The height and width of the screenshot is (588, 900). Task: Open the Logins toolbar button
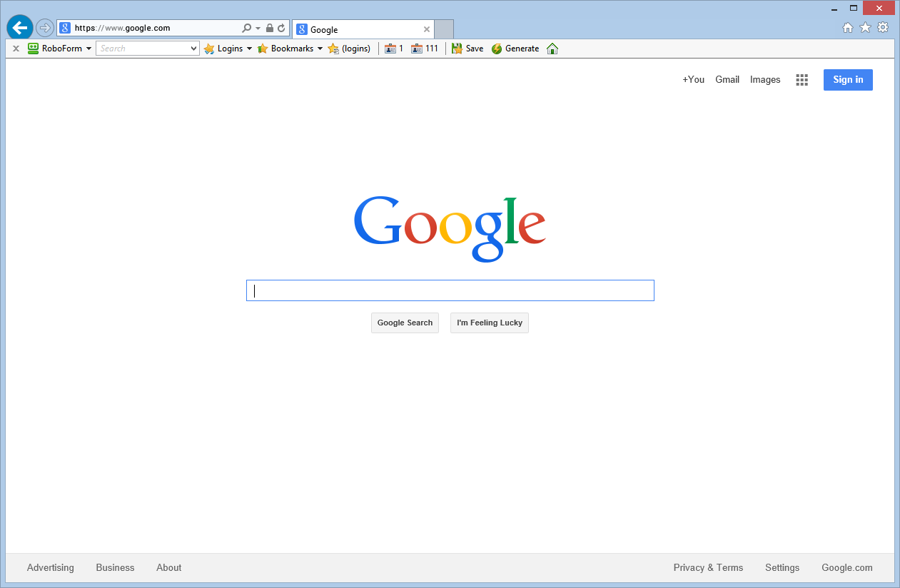click(x=223, y=49)
